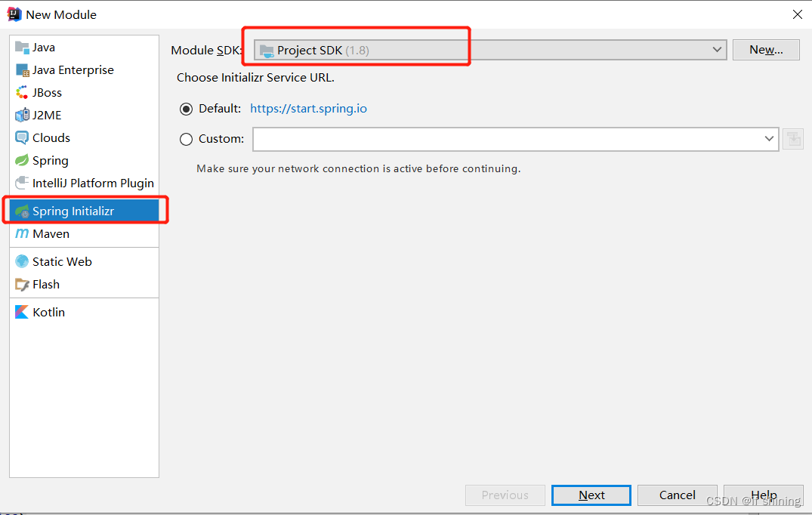812x515 pixels.
Task: Click the 'Choose Initializr Service URL.' text
Action: (256, 78)
